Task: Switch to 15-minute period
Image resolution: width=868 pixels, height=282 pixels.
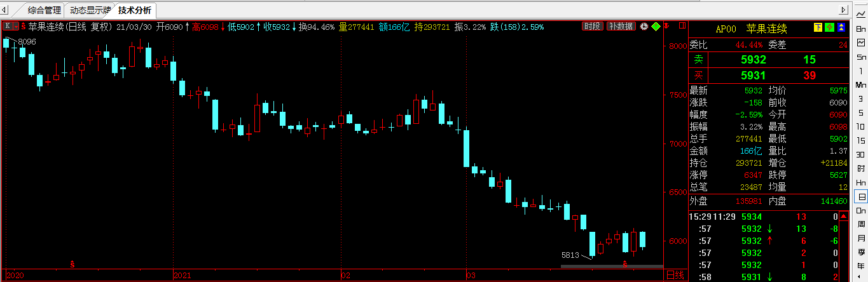Action: pos(861,140)
